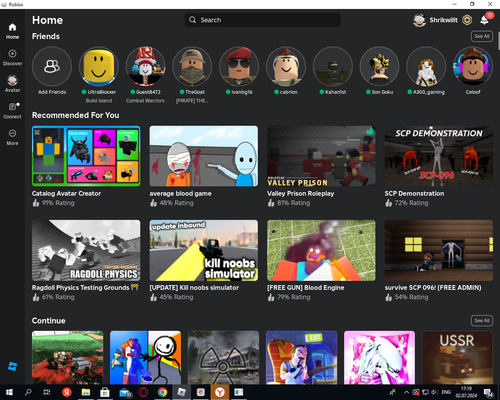Screen dimensions: 500x400
Task: Click the 81% Rating text
Action: pos(294,203)
